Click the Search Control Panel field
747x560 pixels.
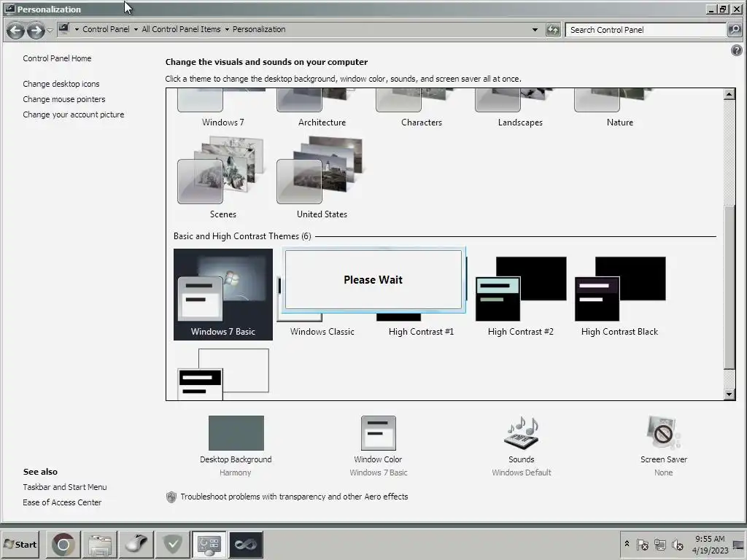click(x=645, y=29)
